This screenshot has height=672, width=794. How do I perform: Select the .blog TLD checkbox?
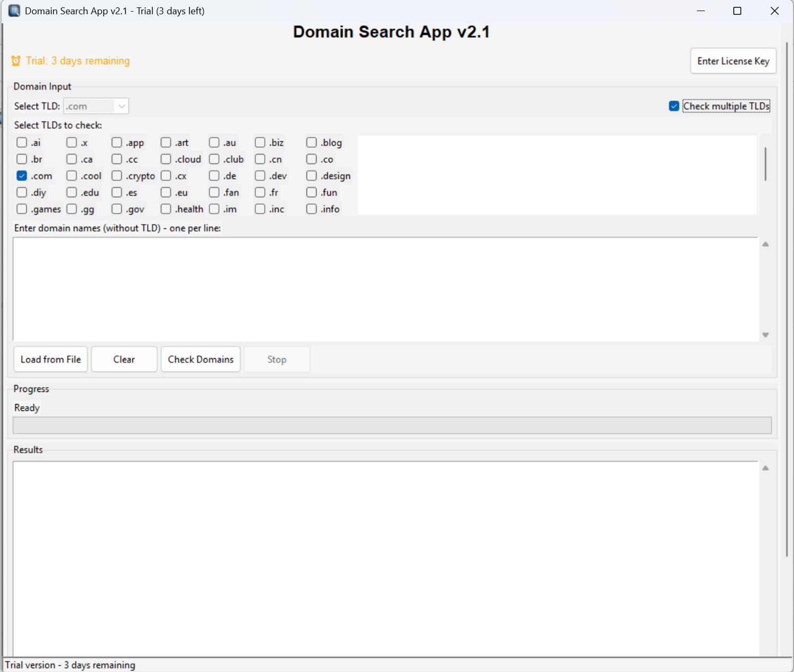(311, 142)
